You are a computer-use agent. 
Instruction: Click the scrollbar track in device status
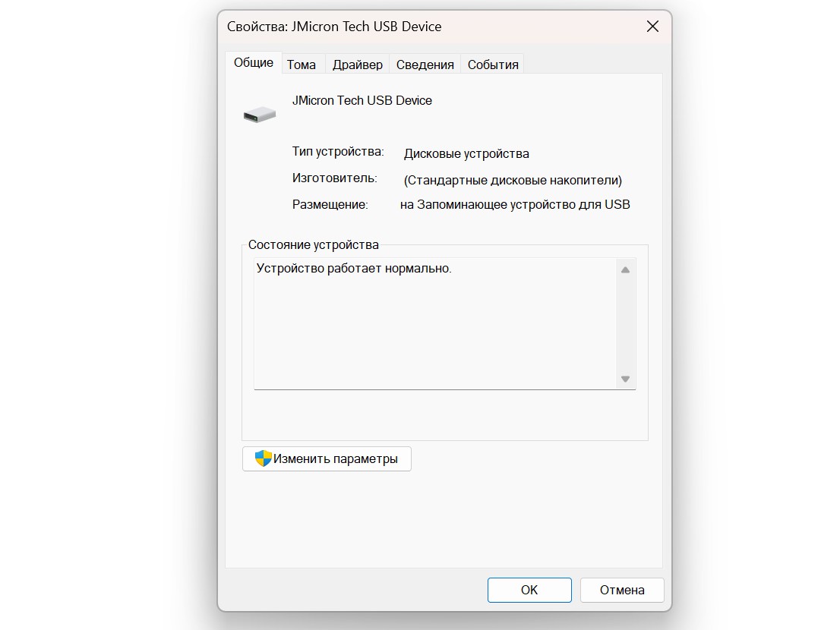tap(625, 324)
